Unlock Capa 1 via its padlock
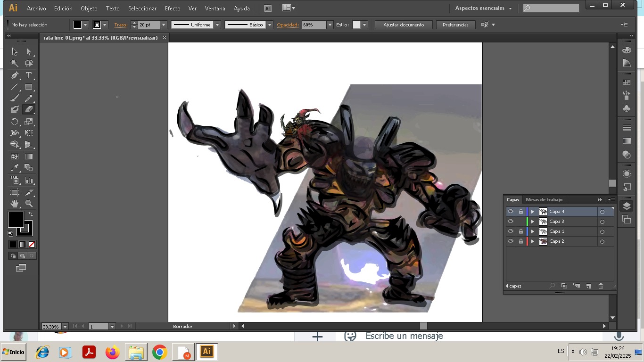 tap(521, 231)
